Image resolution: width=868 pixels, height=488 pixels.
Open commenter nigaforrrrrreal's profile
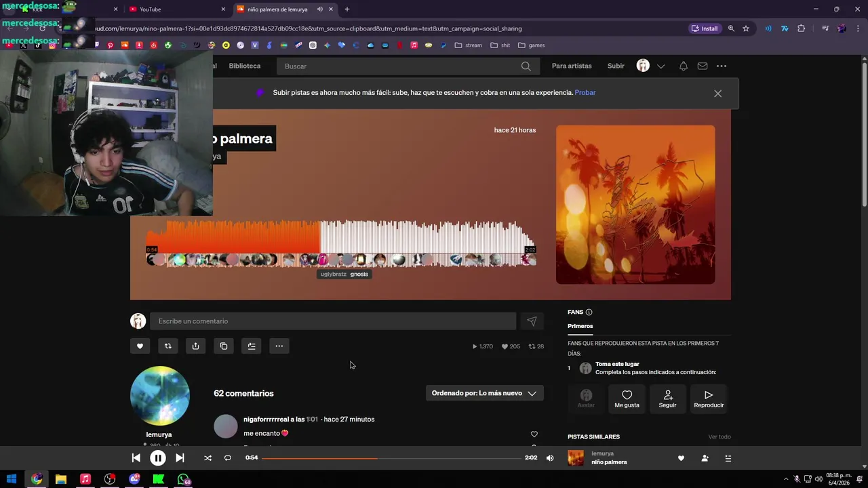pos(268,420)
